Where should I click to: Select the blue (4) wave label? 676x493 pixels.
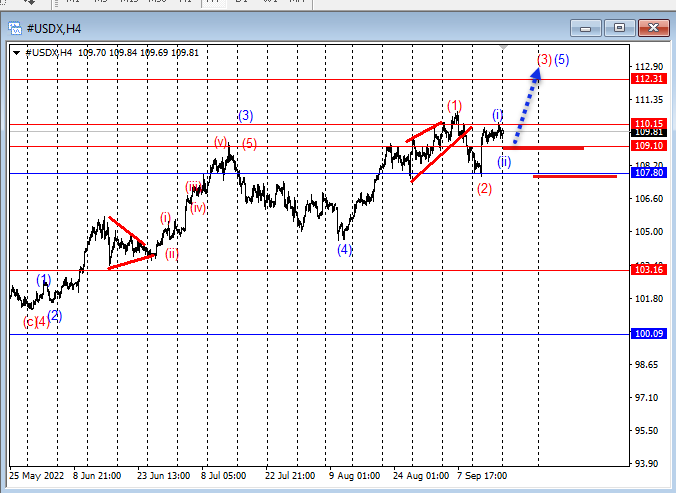(x=344, y=250)
